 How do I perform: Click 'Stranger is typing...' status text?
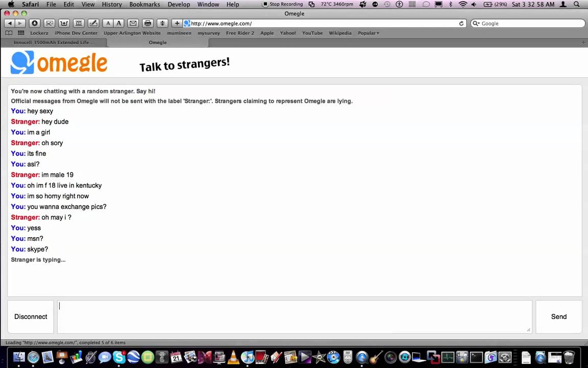point(38,260)
